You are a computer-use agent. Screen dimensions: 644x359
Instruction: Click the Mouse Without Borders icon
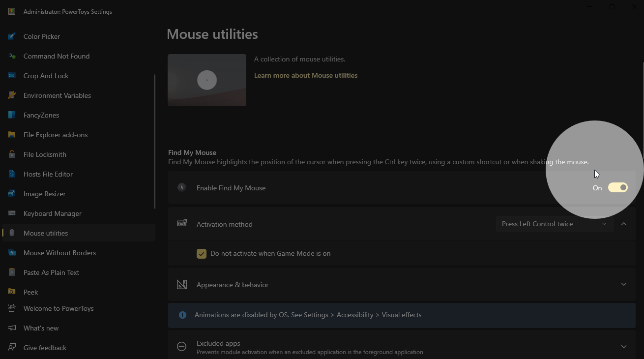(x=12, y=253)
